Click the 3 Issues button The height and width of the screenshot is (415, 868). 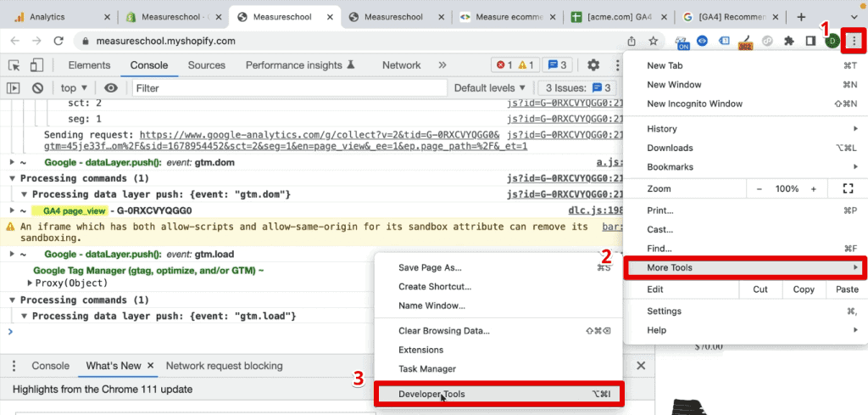(x=577, y=87)
